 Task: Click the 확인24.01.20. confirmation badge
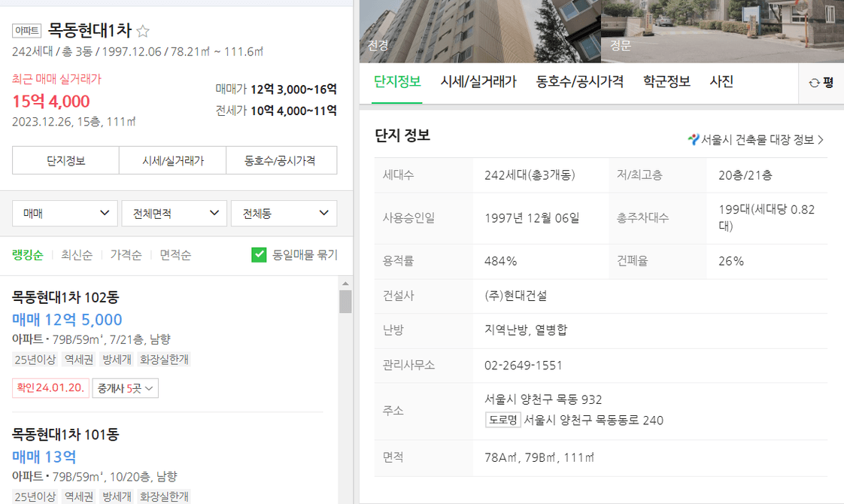[50, 388]
